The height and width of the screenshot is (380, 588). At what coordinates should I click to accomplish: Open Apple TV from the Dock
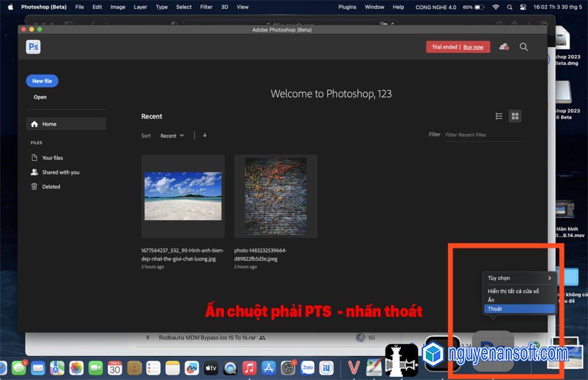click(x=211, y=368)
